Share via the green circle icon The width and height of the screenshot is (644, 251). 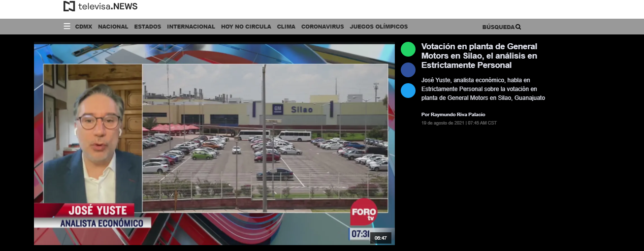(408, 49)
